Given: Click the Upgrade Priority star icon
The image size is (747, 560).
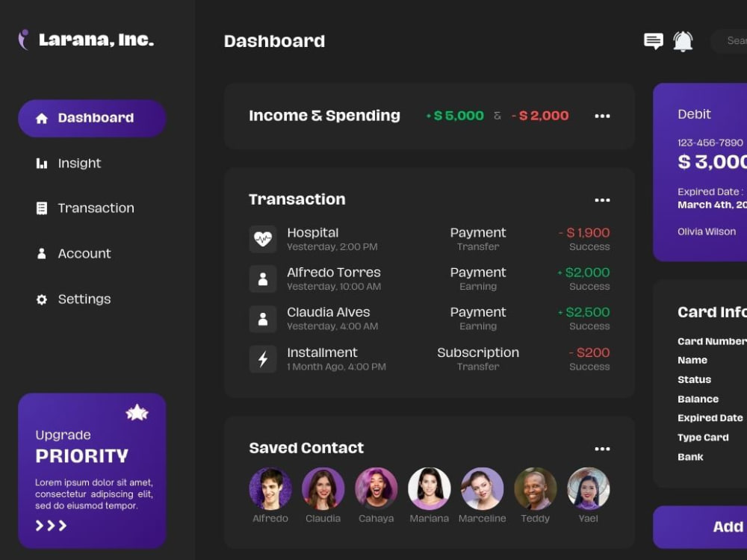Looking at the screenshot, I should pyautogui.click(x=137, y=412).
